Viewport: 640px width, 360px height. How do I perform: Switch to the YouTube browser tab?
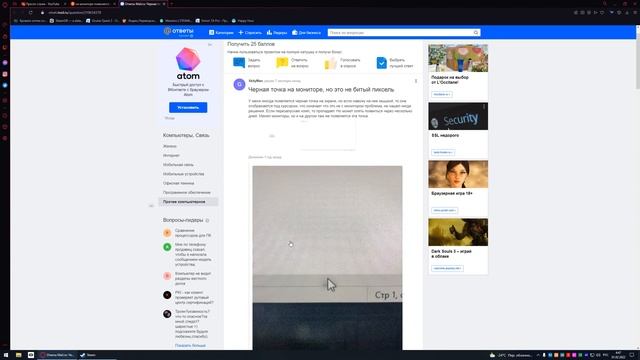coord(43,4)
